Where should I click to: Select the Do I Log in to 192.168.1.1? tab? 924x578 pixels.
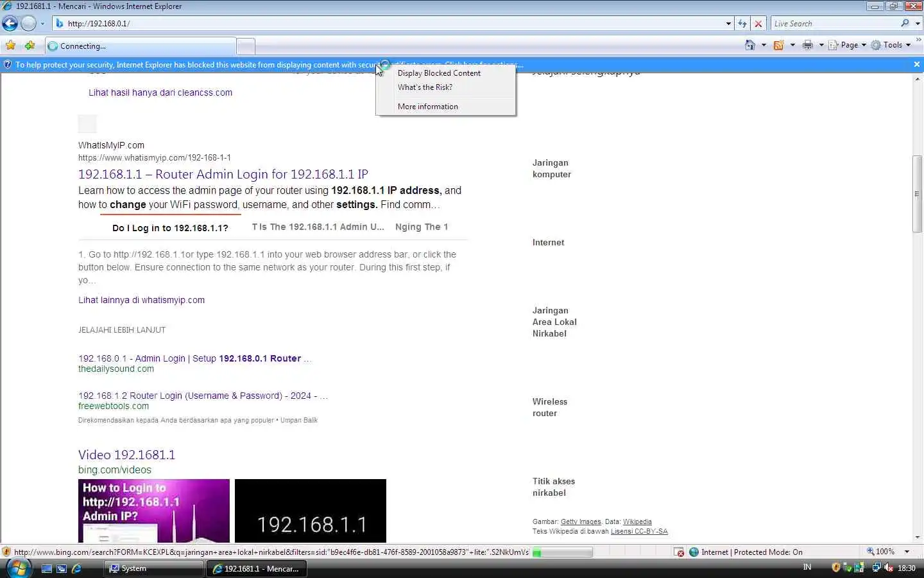point(170,228)
